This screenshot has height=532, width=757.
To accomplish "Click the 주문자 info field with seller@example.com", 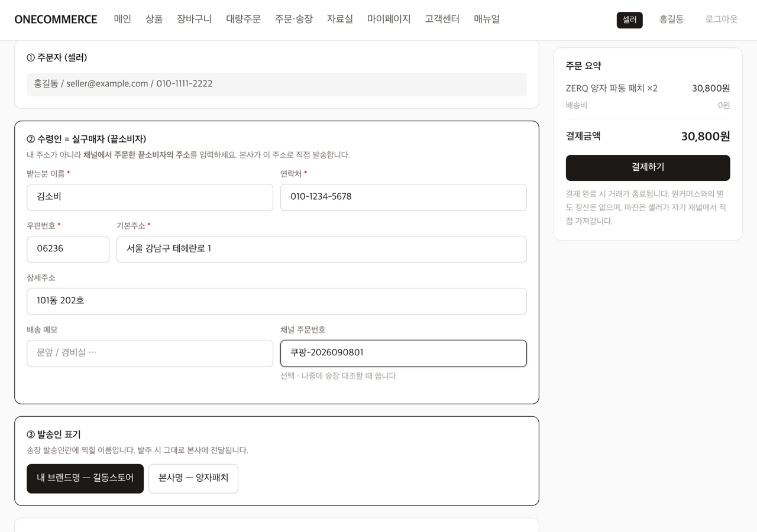I will (277, 85).
